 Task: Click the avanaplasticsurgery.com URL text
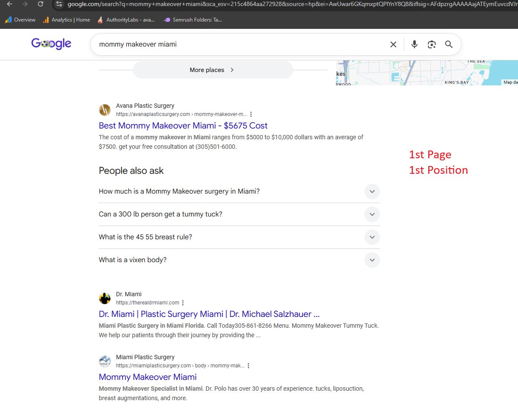tap(182, 114)
